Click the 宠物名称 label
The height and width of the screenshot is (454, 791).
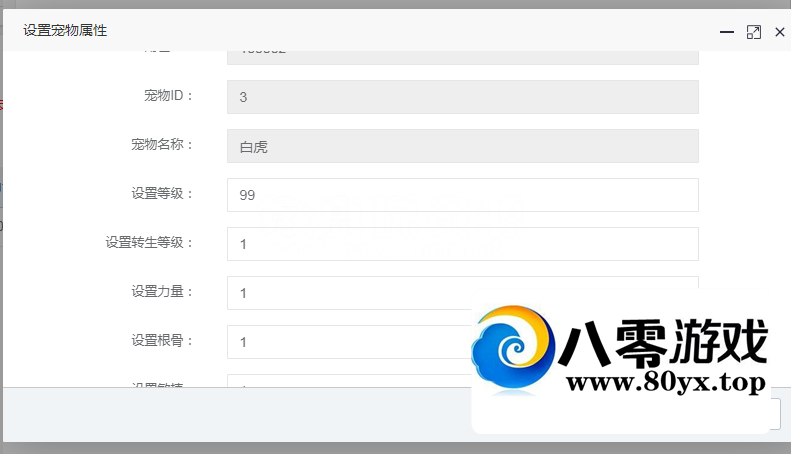pos(162,144)
